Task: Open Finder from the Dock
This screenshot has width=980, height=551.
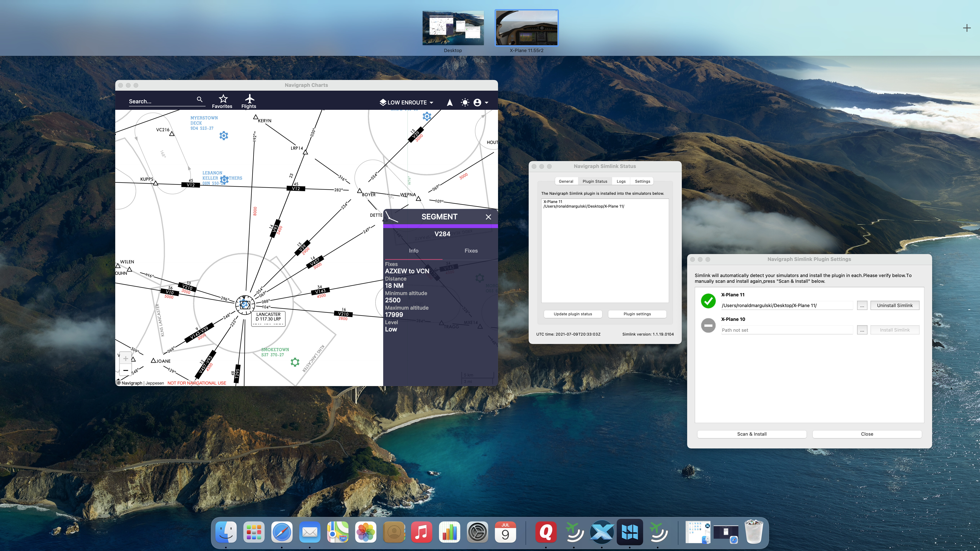Action: click(226, 532)
